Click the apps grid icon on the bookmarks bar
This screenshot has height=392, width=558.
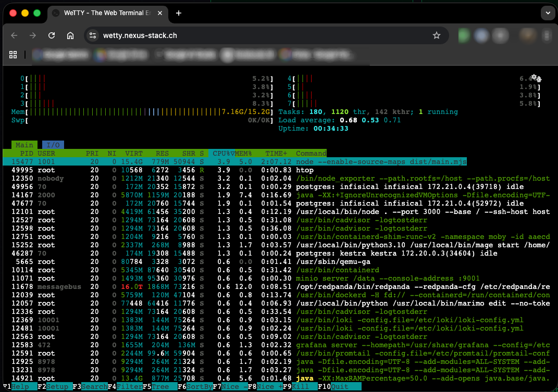(x=13, y=54)
